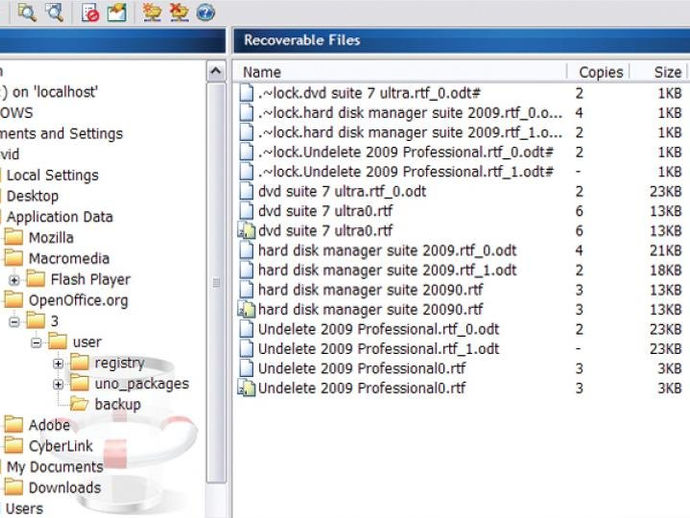Screen dimensions: 690x518
Task: Select .~lock.hard disk manager suite 2009.rtf_1.o... file
Action: [410, 132]
